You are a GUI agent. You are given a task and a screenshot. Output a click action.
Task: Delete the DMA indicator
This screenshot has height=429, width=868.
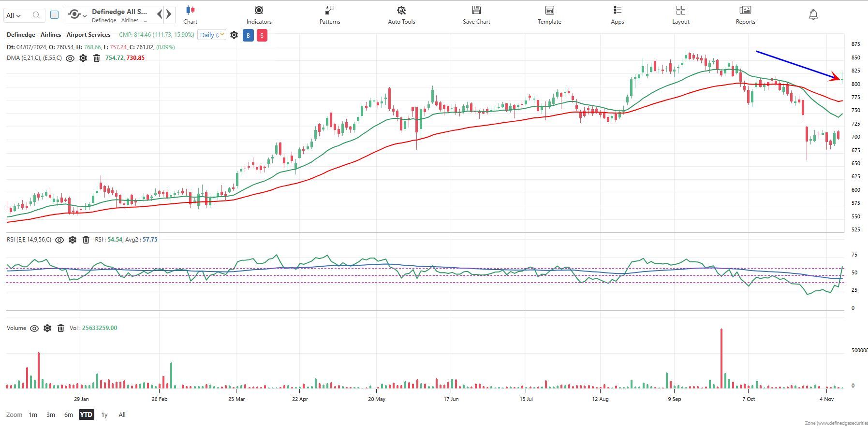tap(97, 58)
